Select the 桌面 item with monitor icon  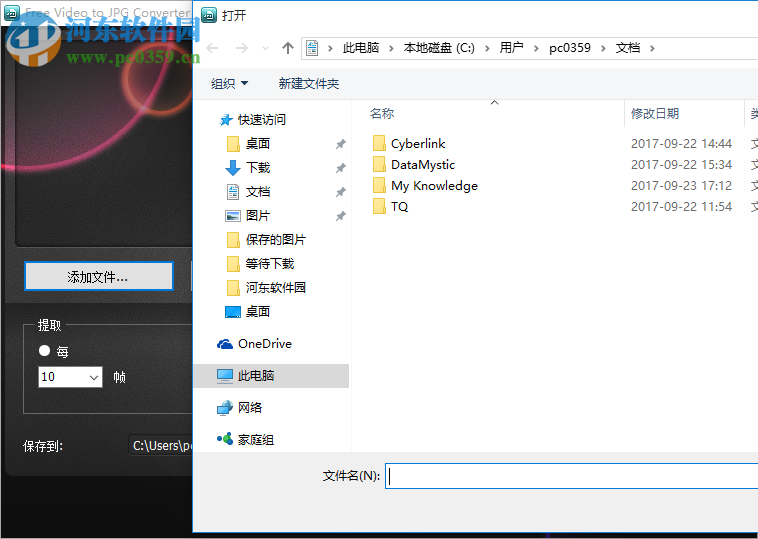coord(258,312)
